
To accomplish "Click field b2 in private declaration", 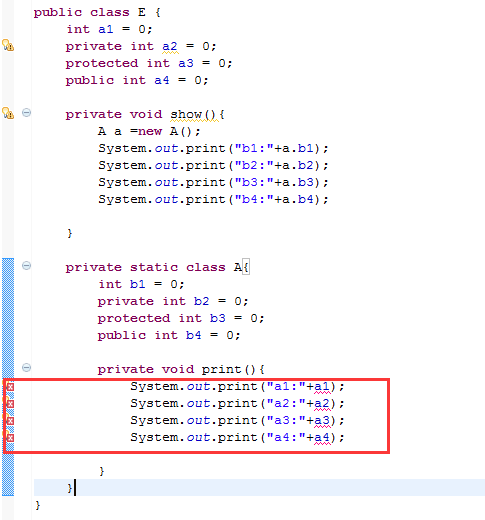I will (x=202, y=301).
